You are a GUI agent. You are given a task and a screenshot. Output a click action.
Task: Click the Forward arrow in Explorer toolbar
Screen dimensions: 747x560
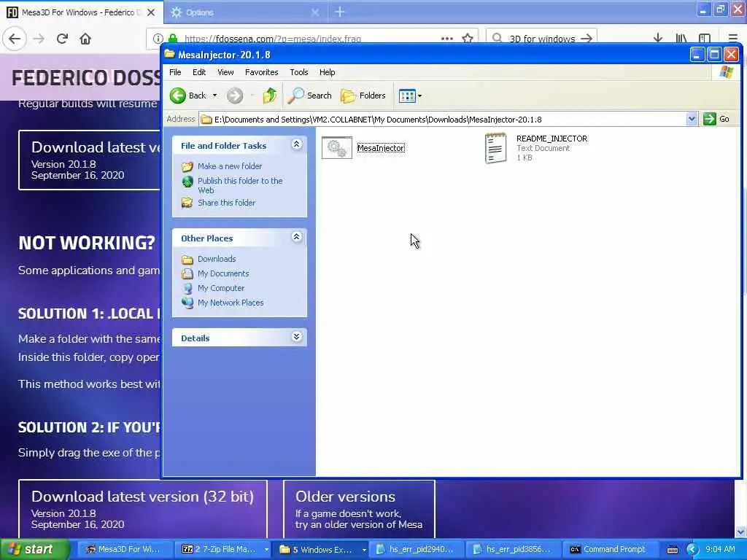coord(234,96)
